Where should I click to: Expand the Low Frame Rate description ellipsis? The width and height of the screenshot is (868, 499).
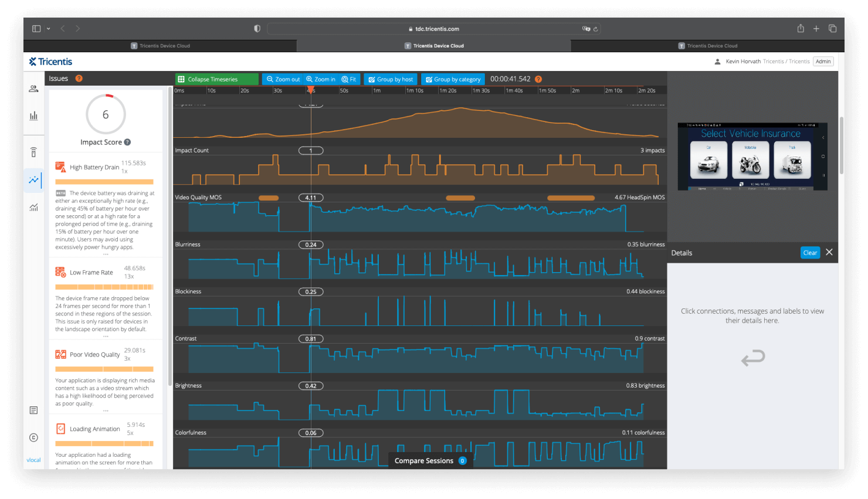tap(106, 337)
